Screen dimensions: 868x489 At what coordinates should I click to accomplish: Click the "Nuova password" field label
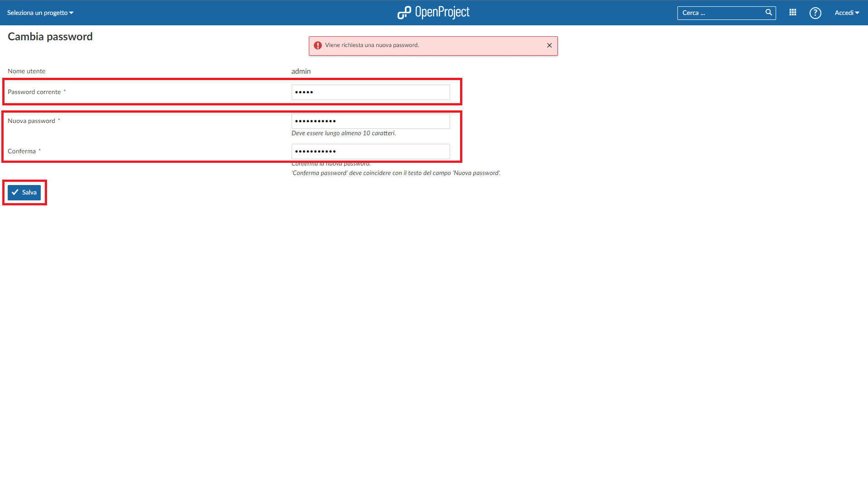[31, 121]
